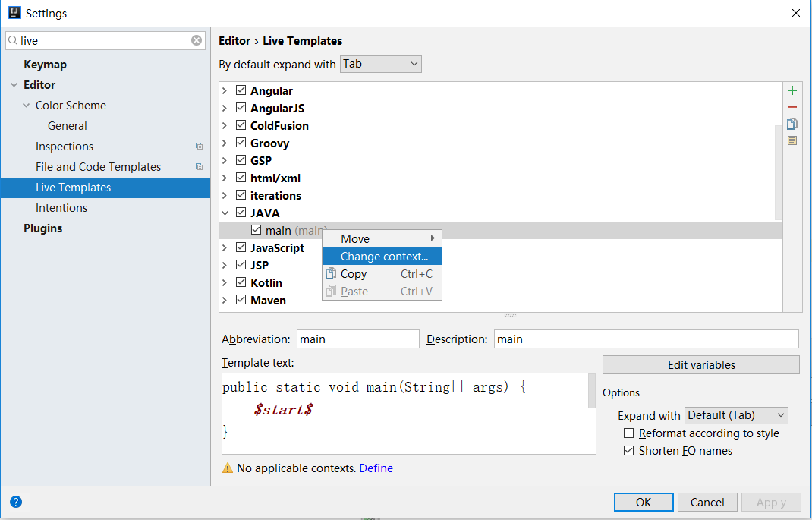Click the Duplicate template icon
Viewport: 812px width, 520px height.
point(792,124)
